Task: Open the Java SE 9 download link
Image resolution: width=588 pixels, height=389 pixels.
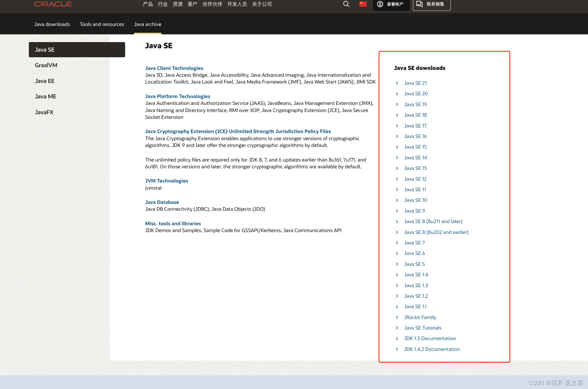Action: pos(415,211)
